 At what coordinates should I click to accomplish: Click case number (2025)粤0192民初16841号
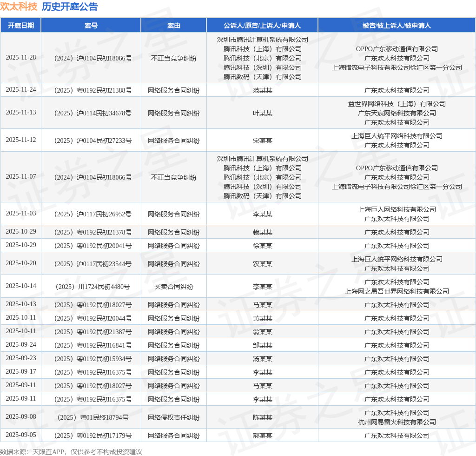(93, 345)
